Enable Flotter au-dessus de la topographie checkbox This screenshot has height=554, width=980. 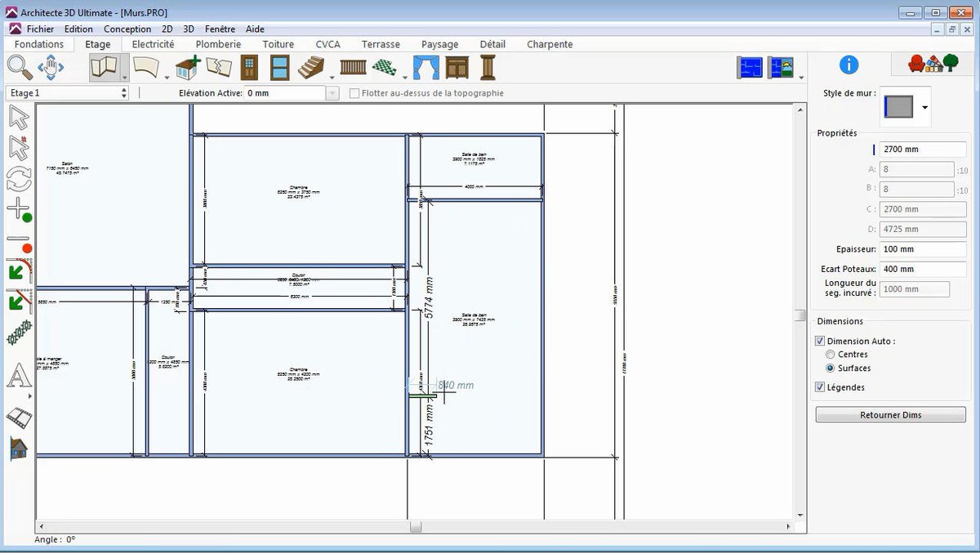click(x=354, y=93)
